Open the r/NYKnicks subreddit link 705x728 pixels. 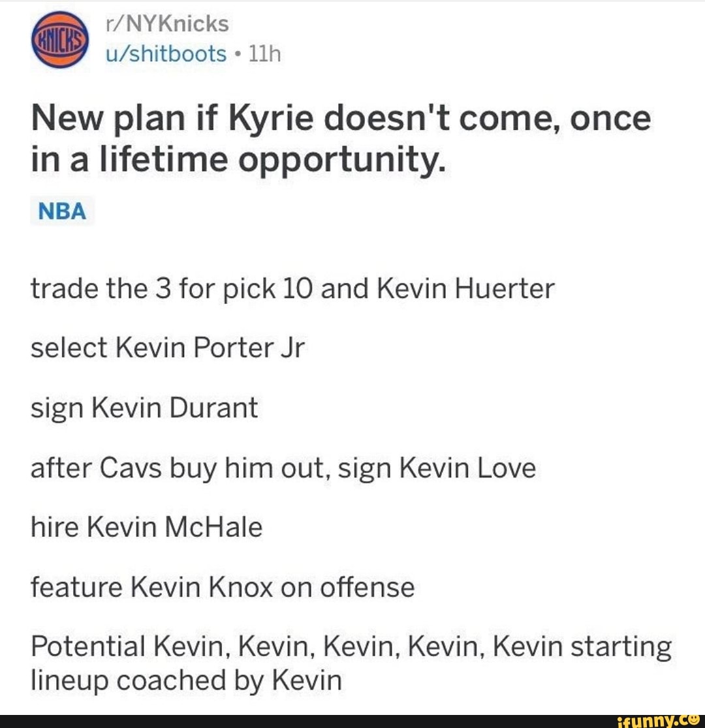166,24
